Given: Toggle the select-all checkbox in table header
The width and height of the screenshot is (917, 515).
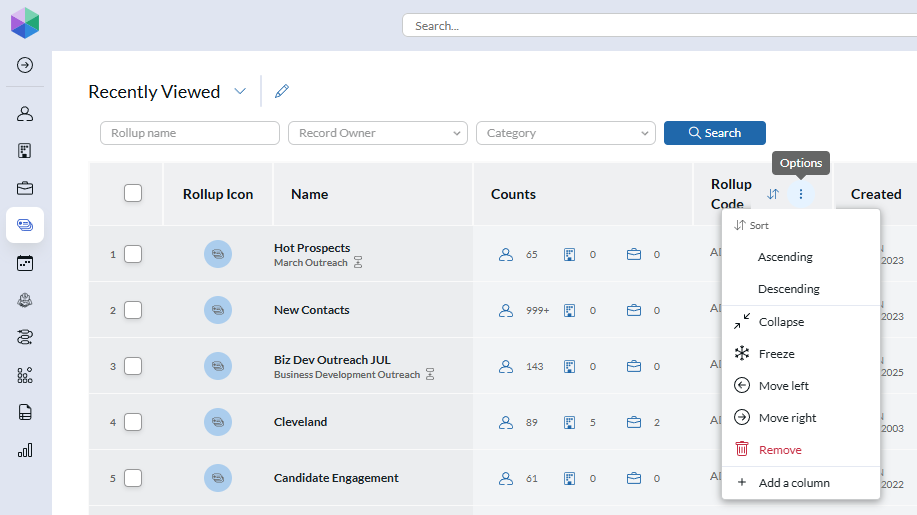Looking at the screenshot, I should (133, 194).
